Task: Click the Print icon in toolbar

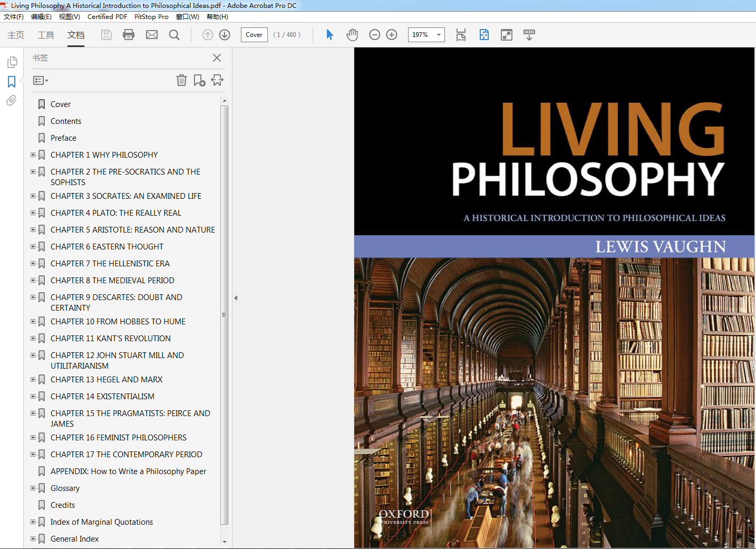Action: [129, 35]
